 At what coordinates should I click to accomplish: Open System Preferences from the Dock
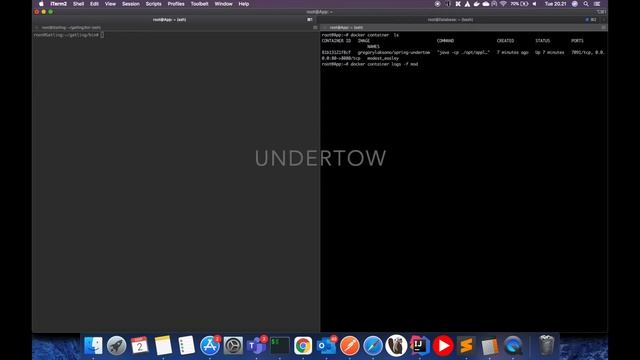(x=233, y=346)
